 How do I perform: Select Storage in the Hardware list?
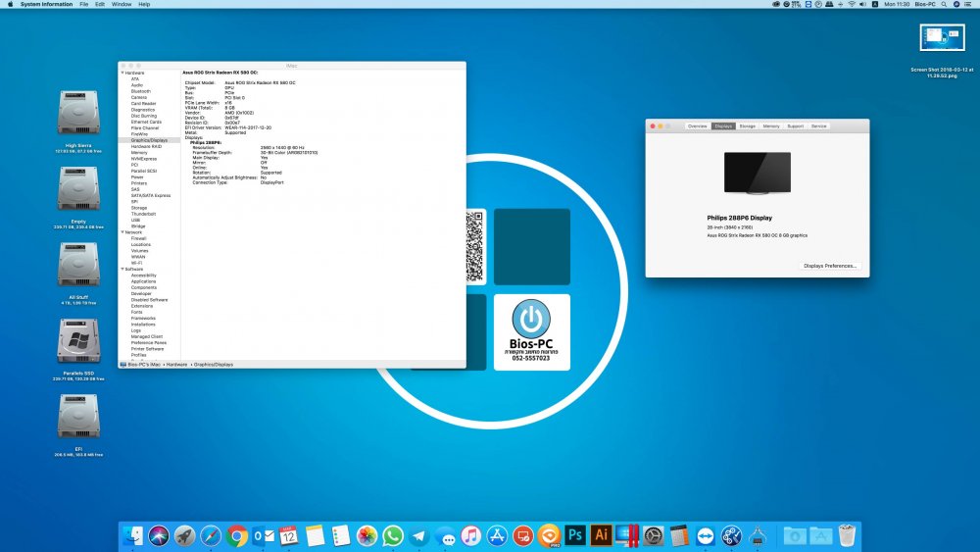[139, 208]
